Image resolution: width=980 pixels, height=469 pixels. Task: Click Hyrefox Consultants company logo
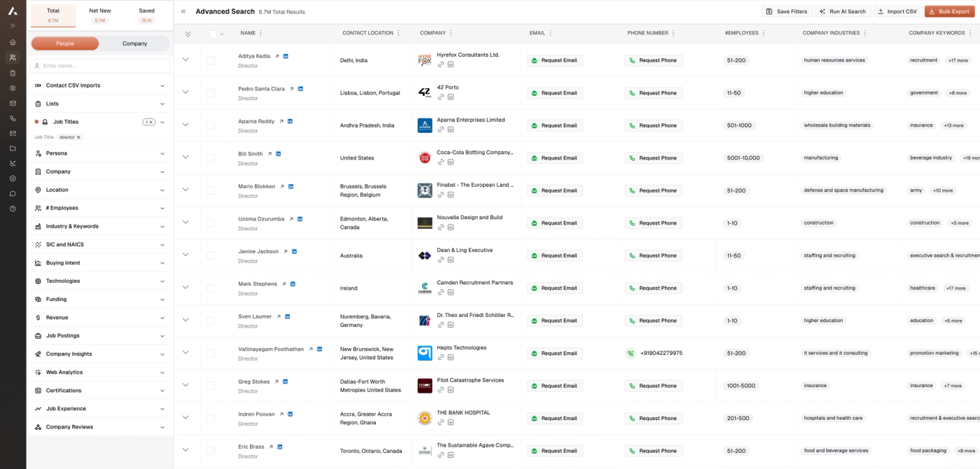[x=425, y=60]
